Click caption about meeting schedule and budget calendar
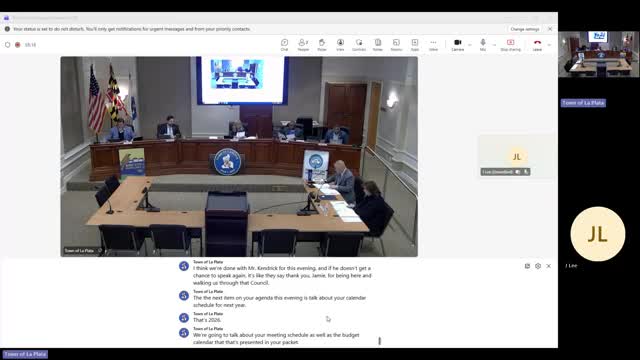Image resolution: width=640 pixels, height=360 pixels. click(x=276, y=338)
